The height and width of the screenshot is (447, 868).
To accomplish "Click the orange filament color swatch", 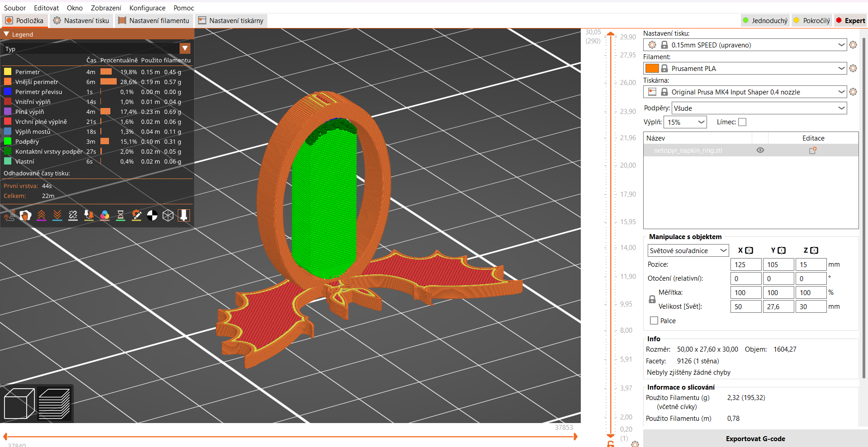I will click(652, 68).
